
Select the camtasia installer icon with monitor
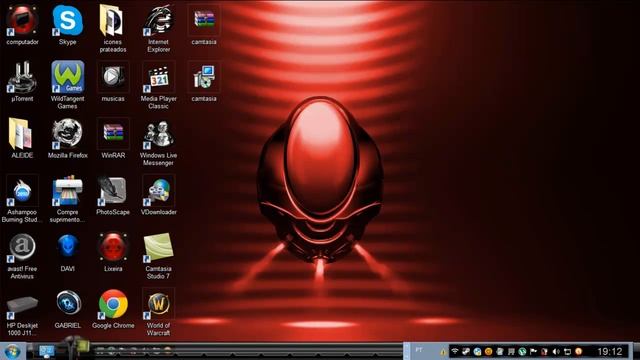(x=204, y=81)
